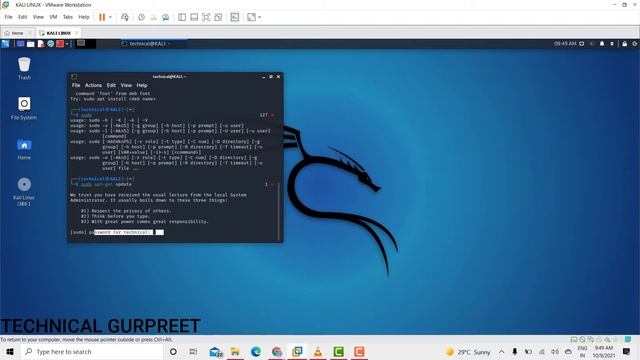Open Windows notification center icon
The image size is (640, 360).
[x=627, y=352]
